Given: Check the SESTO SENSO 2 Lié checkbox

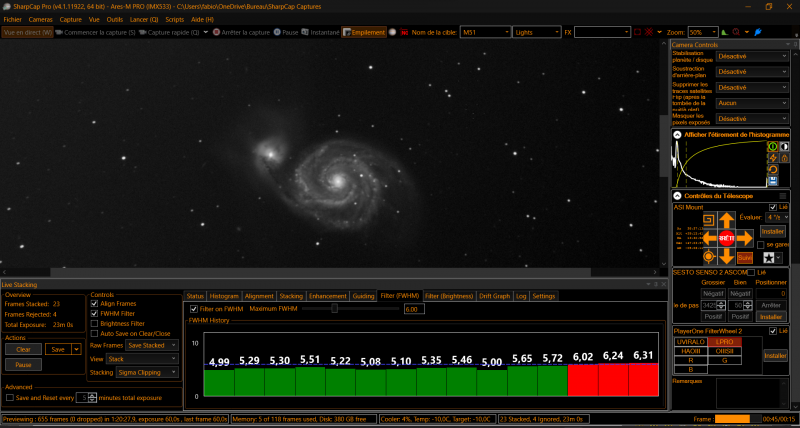Looking at the screenshot, I should (751, 272).
